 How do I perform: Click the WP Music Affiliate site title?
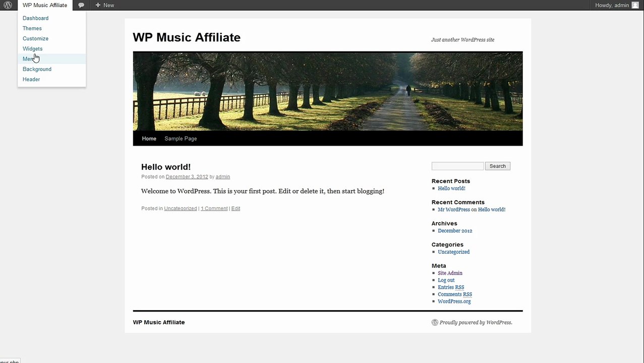187,37
